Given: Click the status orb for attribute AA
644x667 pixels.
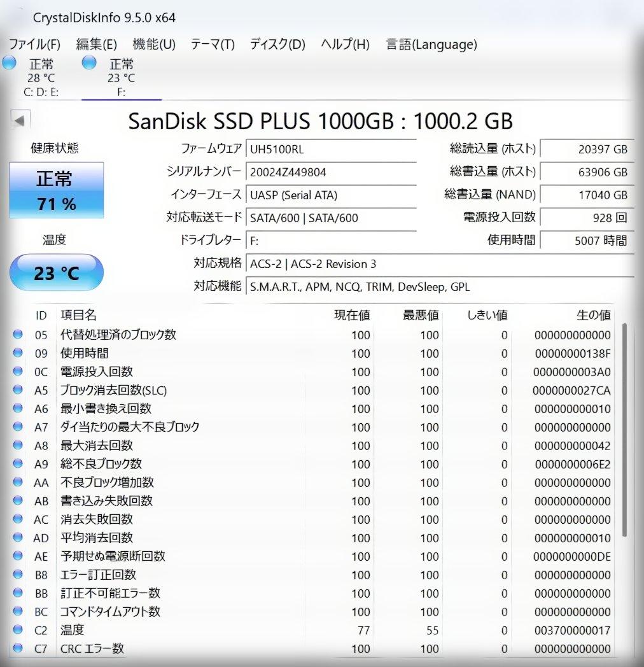Looking at the screenshot, I should pyautogui.click(x=18, y=482).
